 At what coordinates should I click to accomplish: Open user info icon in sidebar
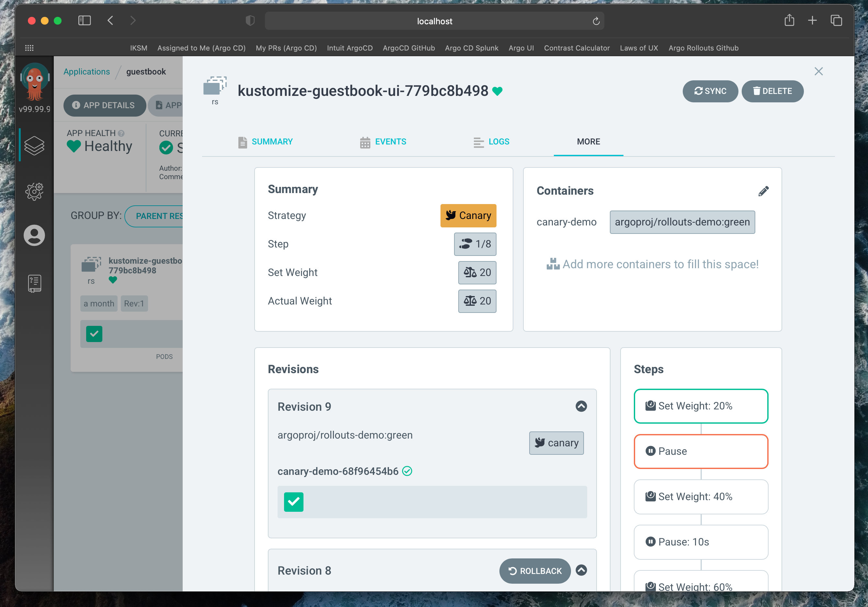click(x=34, y=235)
